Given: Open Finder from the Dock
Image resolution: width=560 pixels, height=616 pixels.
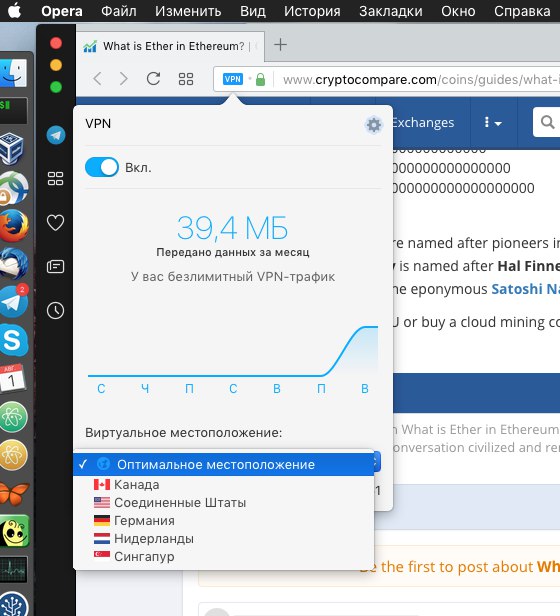Looking at the screenshot, I should (14, 73).
